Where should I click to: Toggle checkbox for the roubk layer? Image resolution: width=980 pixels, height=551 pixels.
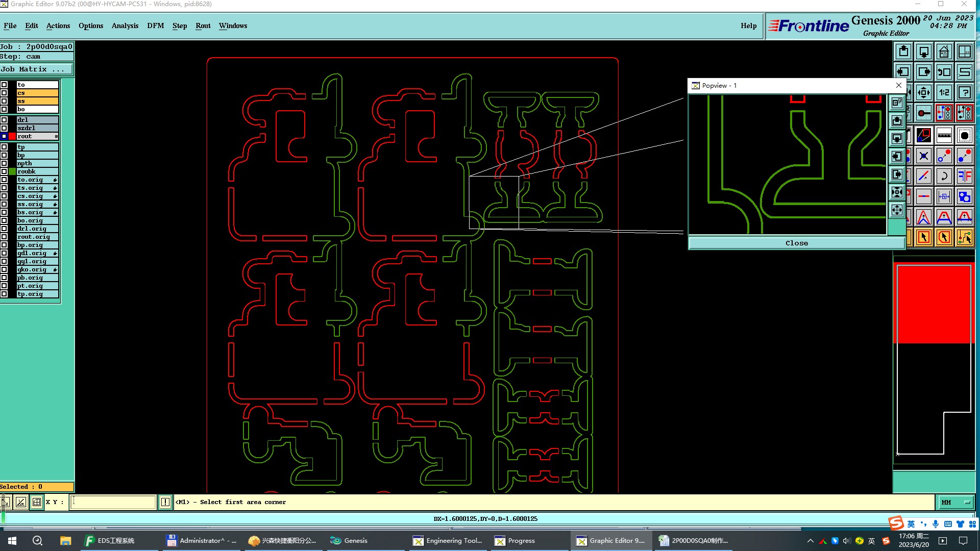pos(4,171)
